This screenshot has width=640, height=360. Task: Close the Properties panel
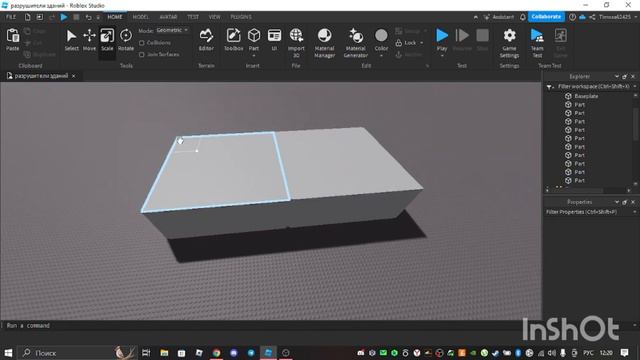[633, 202]
